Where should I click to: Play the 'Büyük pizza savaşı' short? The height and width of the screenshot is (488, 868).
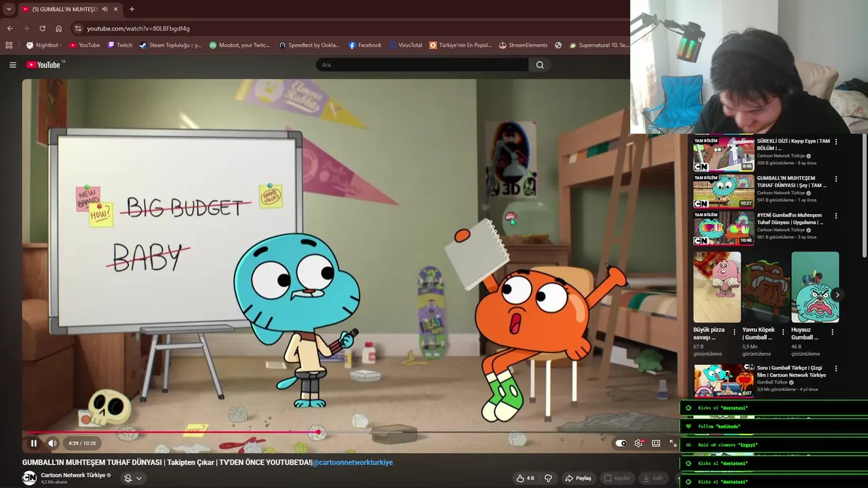(x=717, y=287)
